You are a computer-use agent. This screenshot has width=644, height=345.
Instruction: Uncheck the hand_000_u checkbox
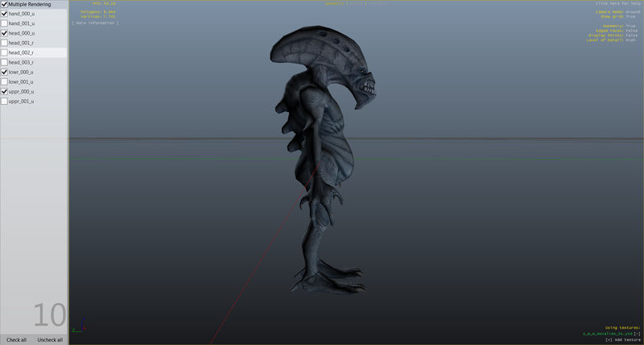coord(5,14)
